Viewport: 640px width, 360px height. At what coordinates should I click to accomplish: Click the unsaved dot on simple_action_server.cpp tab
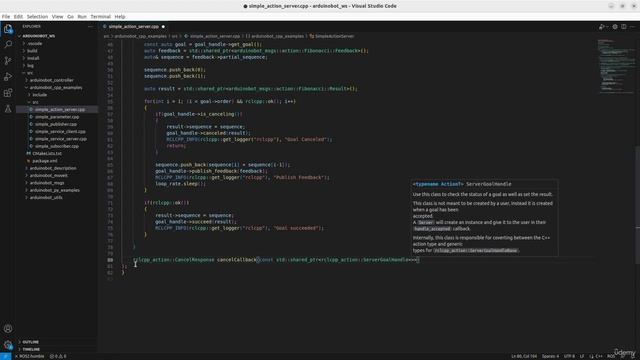click(163, 27)
